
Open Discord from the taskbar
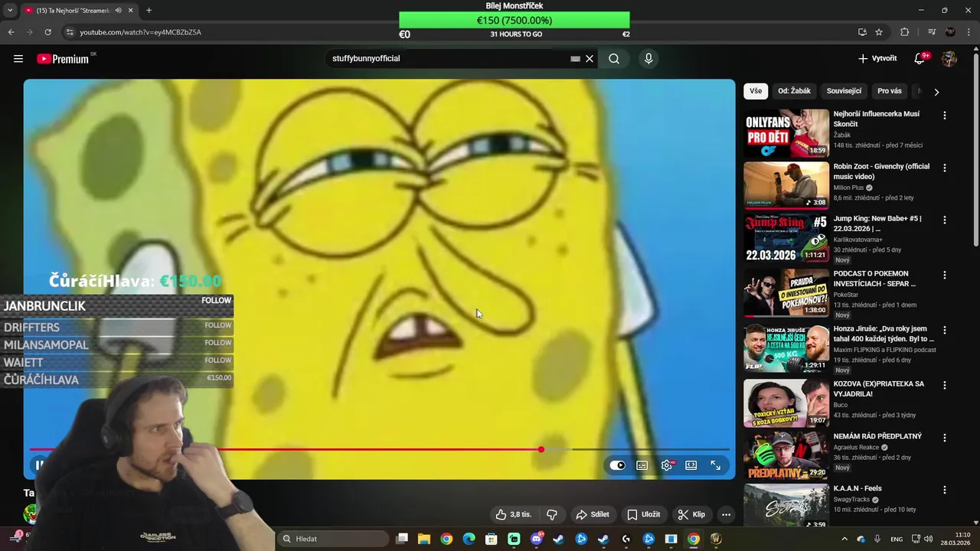coord(536,539)
